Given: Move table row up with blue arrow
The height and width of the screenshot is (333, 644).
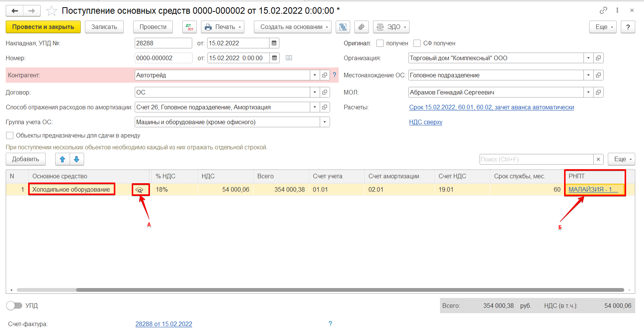Looking at the screenshot, I should [62, 159].
